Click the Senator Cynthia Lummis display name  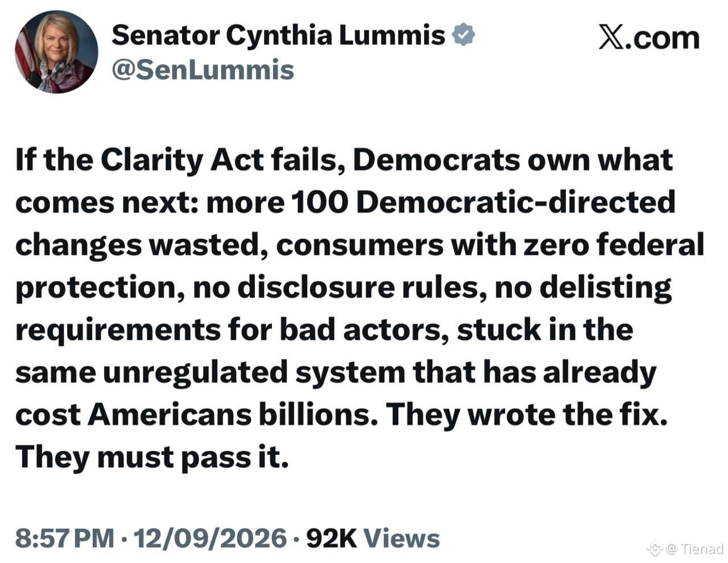click(x=278, y=35)
